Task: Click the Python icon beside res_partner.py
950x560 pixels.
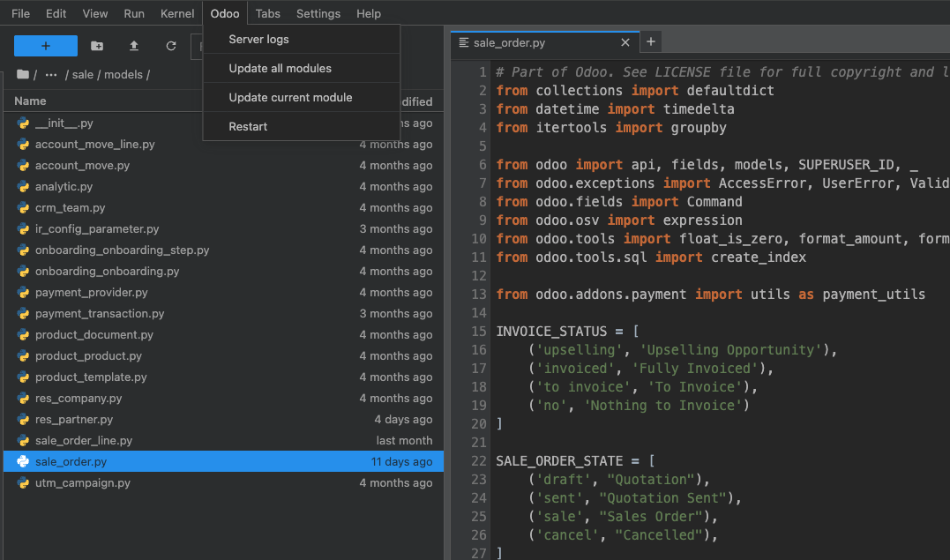Action: [x=23, y=420]
